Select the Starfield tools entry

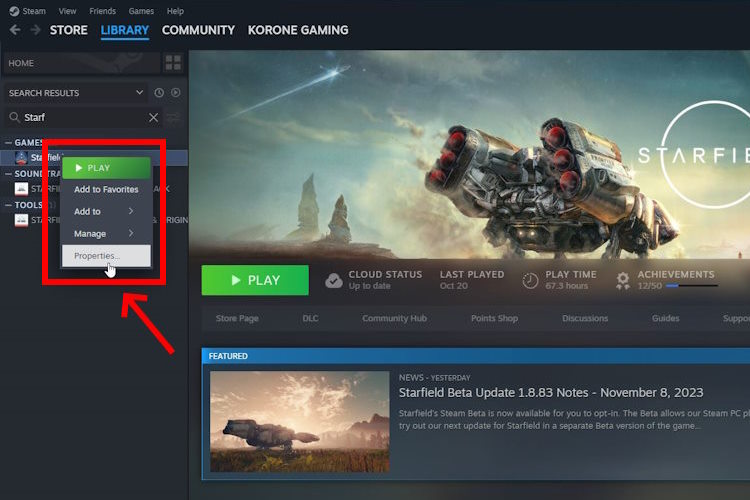pos(94,220)
